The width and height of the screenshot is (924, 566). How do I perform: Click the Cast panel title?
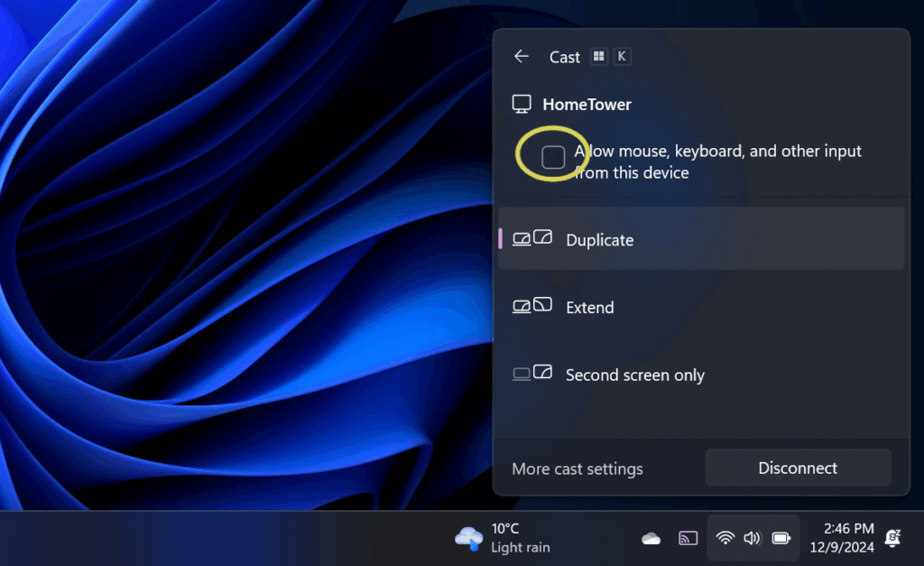[564, 58]
